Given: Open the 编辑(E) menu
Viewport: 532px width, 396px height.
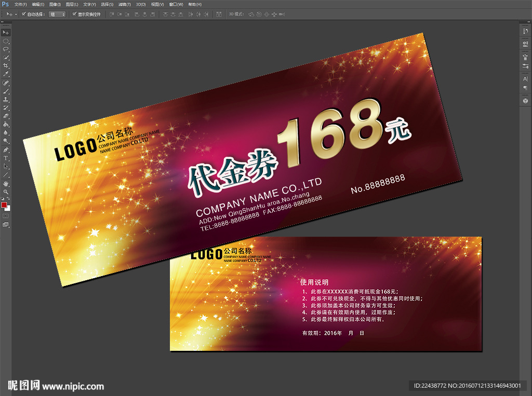Looking at the screenshot, I should (38, 4).
